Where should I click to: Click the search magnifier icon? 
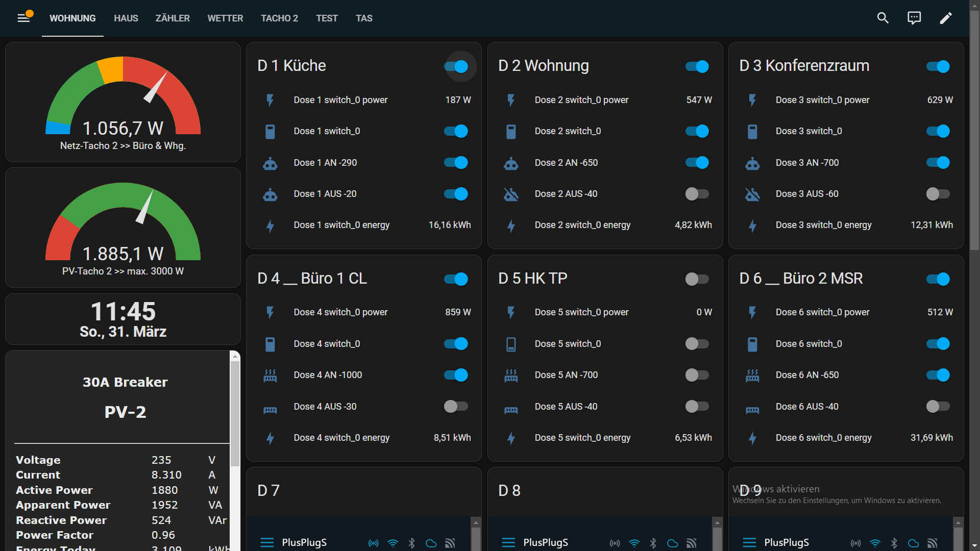[x=883, y=18]
